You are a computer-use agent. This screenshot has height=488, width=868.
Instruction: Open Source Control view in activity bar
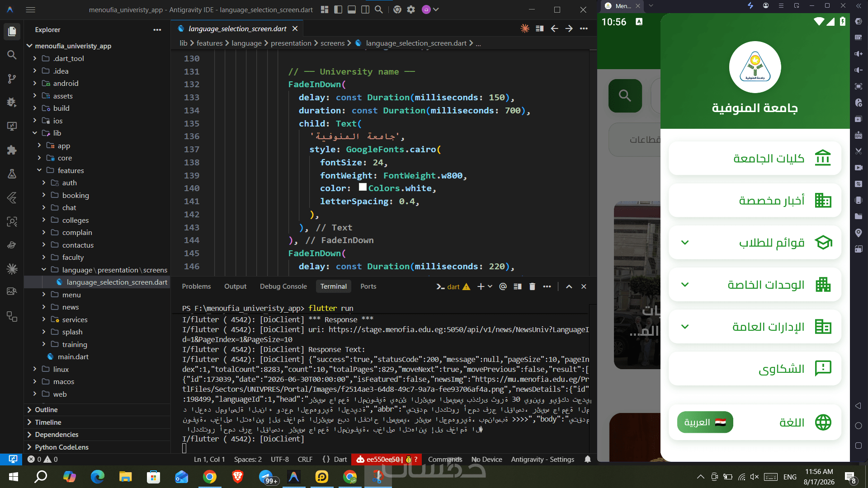[12, 79]
